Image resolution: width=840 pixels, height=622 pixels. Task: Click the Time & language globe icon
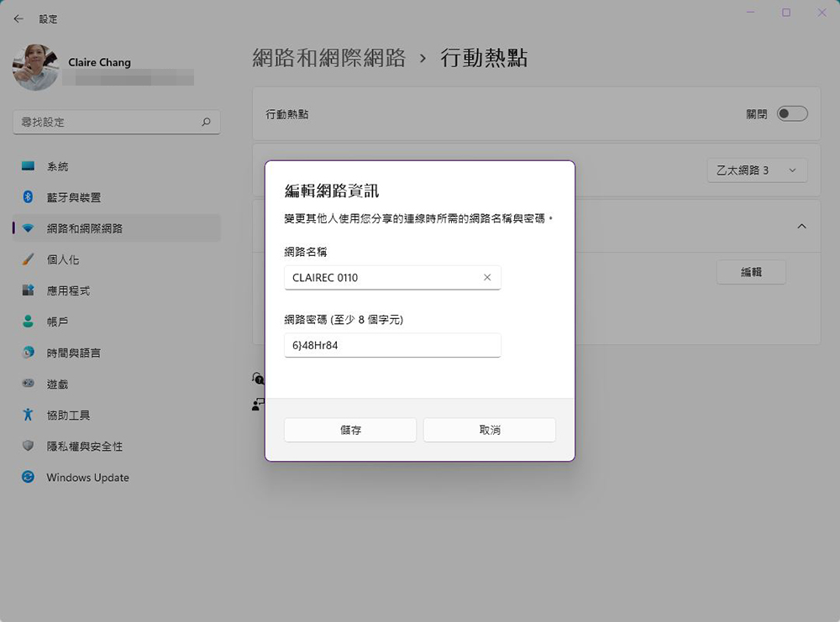tap(29, 353)
